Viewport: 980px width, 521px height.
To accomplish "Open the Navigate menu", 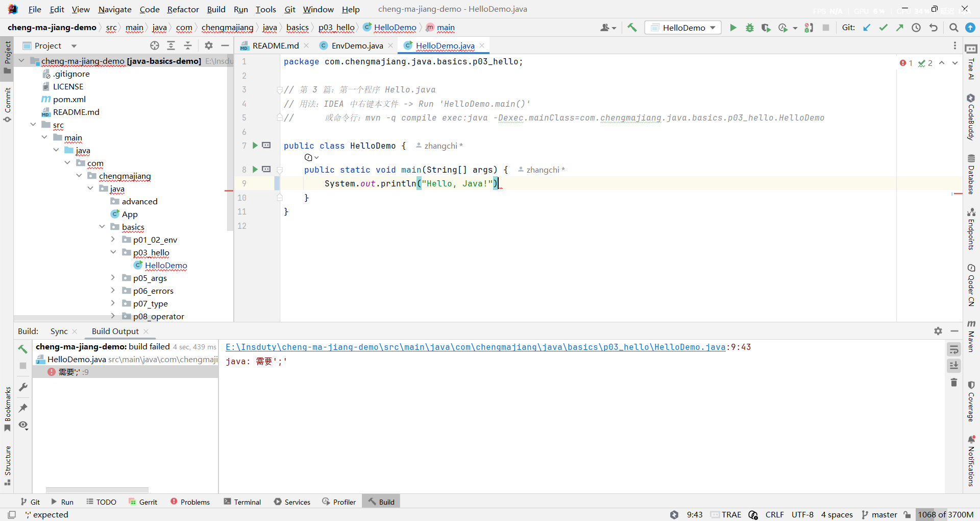I will tap(115, 9).
